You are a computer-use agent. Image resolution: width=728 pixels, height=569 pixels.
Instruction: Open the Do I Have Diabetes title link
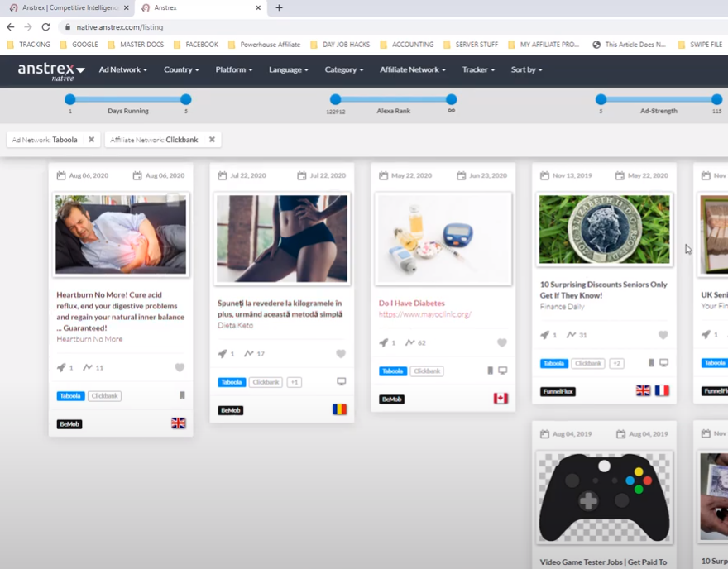[412, 303]
